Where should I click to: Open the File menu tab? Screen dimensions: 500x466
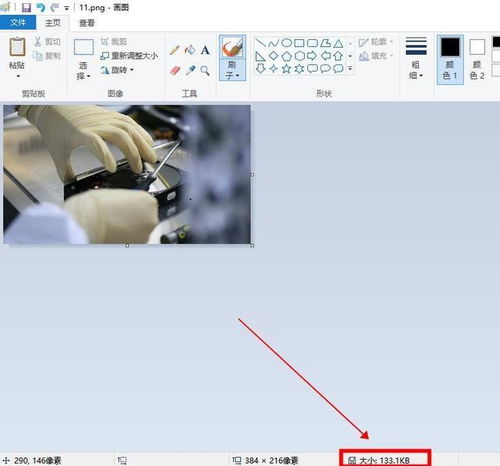click(x=18, y=22)
